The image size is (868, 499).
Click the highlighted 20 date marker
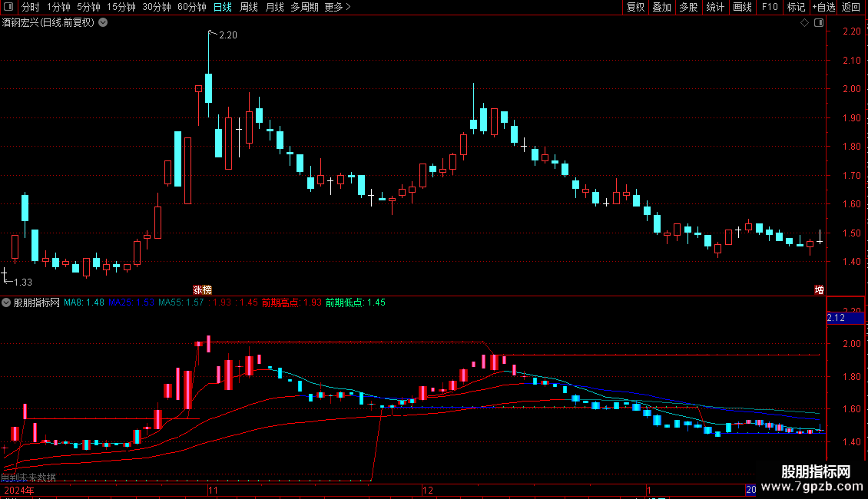pyautogui.click(x=750, y=490)
